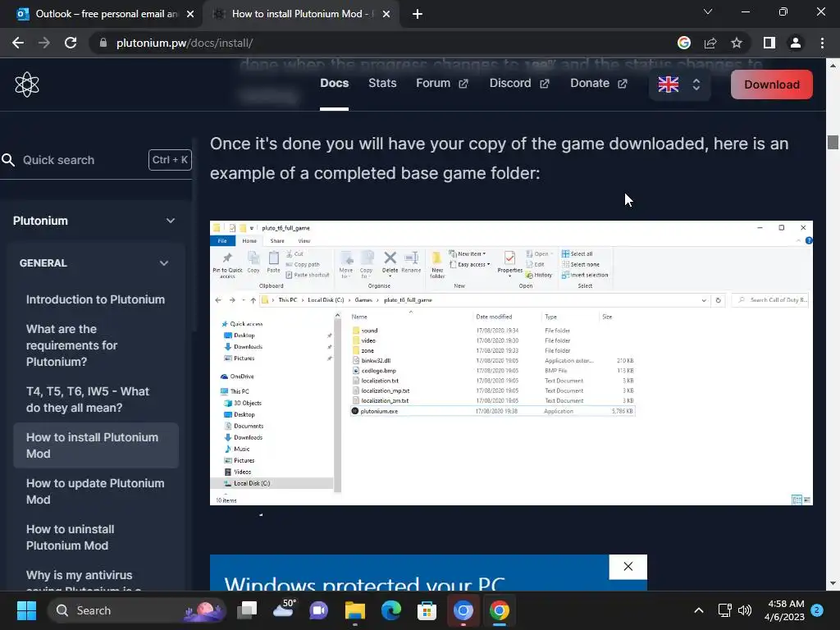This screenshot has height=630, width=840.
Task: Click scrollbar down arrow
Action: coord(833,584)
